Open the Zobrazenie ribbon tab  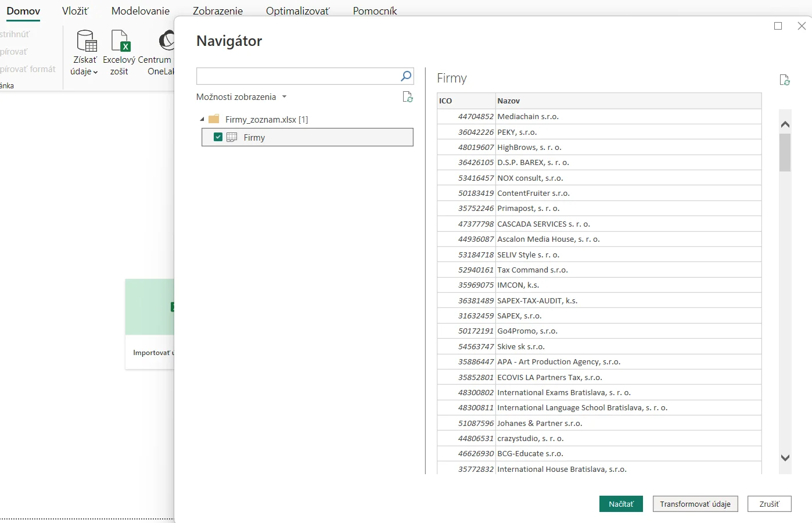pyautogui.click(x=218, y=10)
